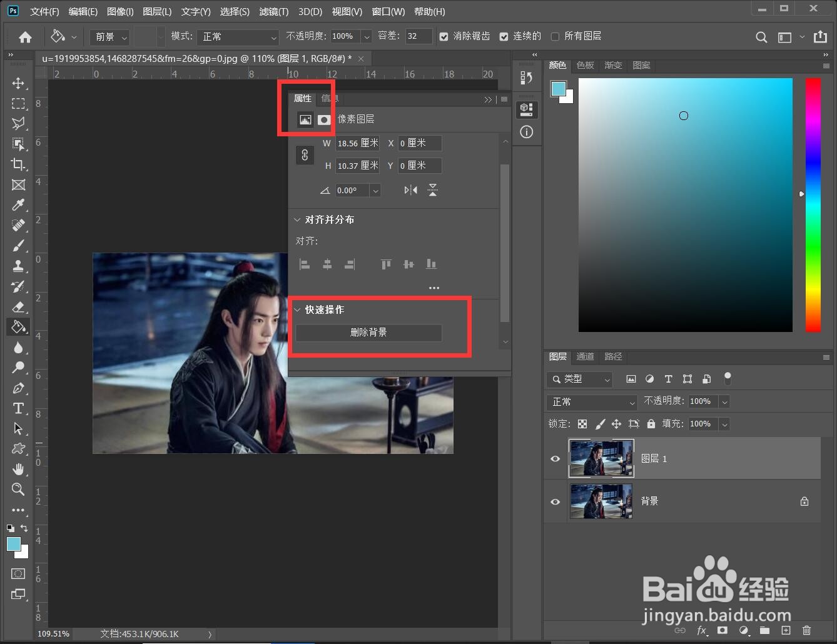Open layer 填充 dropdown arrow
The image size is (837, 644).
(x=724, y=424)
